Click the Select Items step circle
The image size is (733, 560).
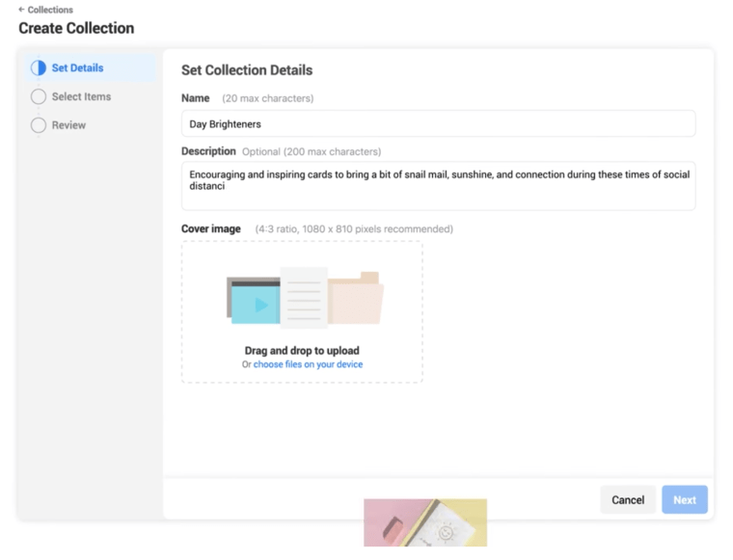coord(39,96)
